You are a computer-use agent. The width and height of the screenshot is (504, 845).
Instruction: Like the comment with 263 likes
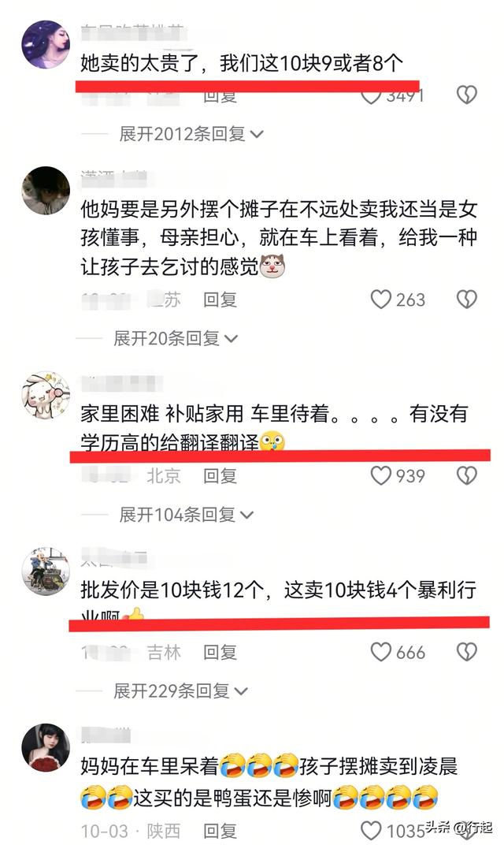tap(380, 299)
